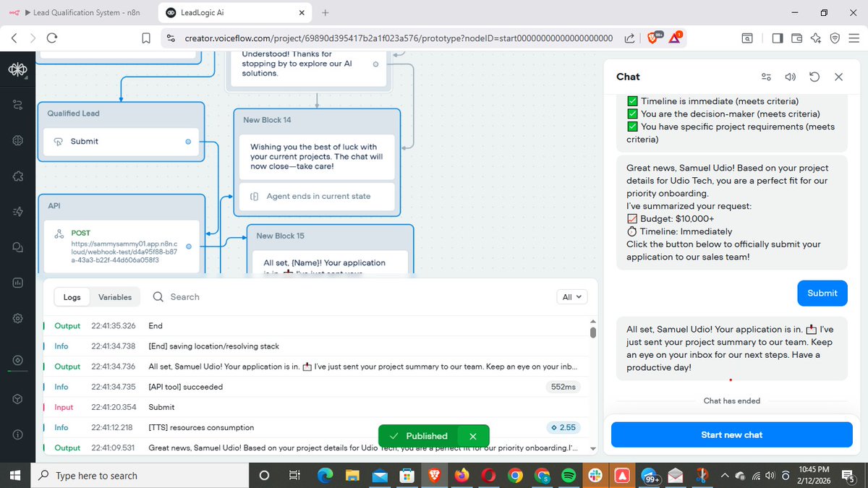
Task: Open the brain Knowledge Base sidebar icon
Action: coord(17,141)
